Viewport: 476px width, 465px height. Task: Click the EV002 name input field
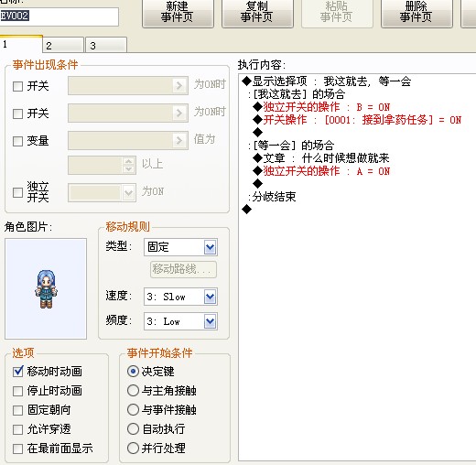pos(59,16)
